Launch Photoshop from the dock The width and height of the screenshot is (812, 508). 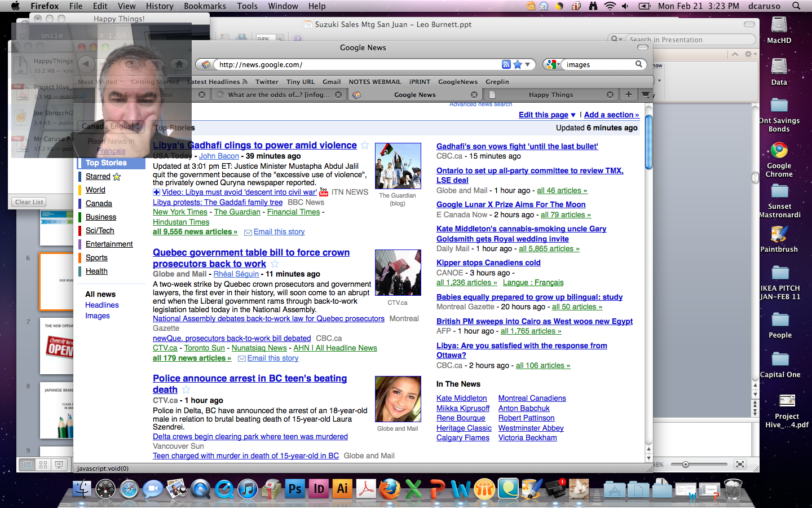coord(295,489)
